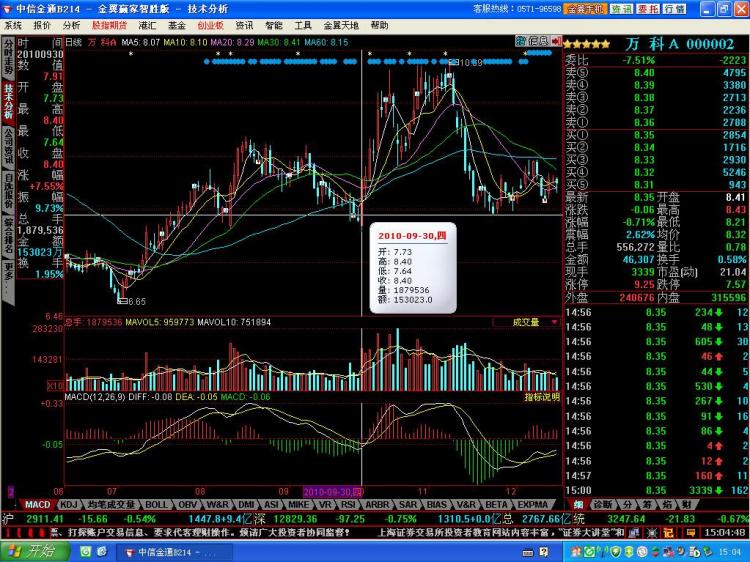Switch to the 分时走势 side tab

pos(9,57)
